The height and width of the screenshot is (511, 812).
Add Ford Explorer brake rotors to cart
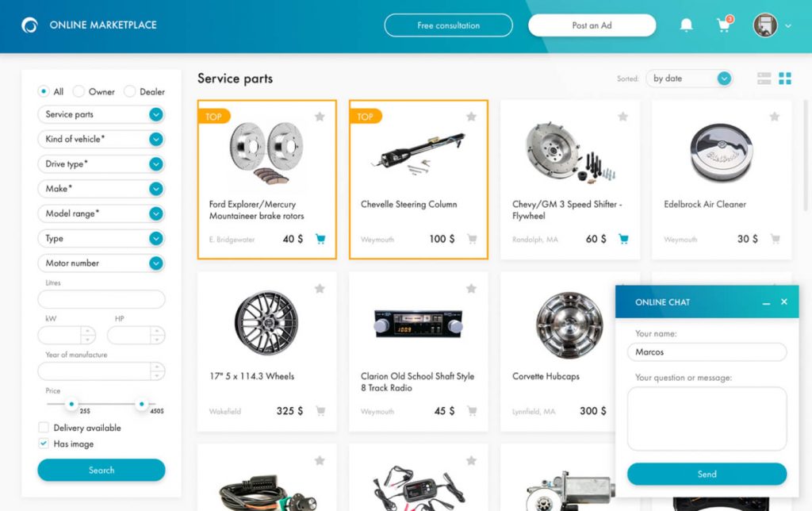(x=320, y=238)
